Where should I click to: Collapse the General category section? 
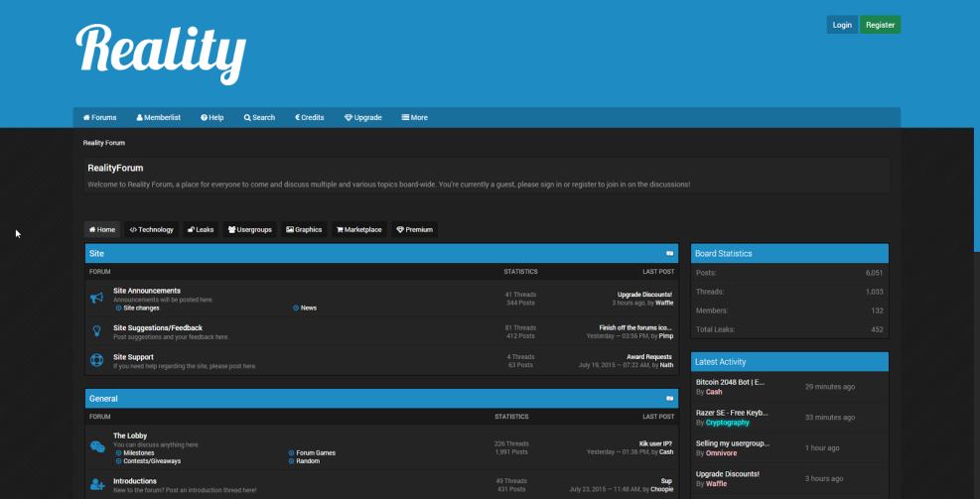point(669,399)
